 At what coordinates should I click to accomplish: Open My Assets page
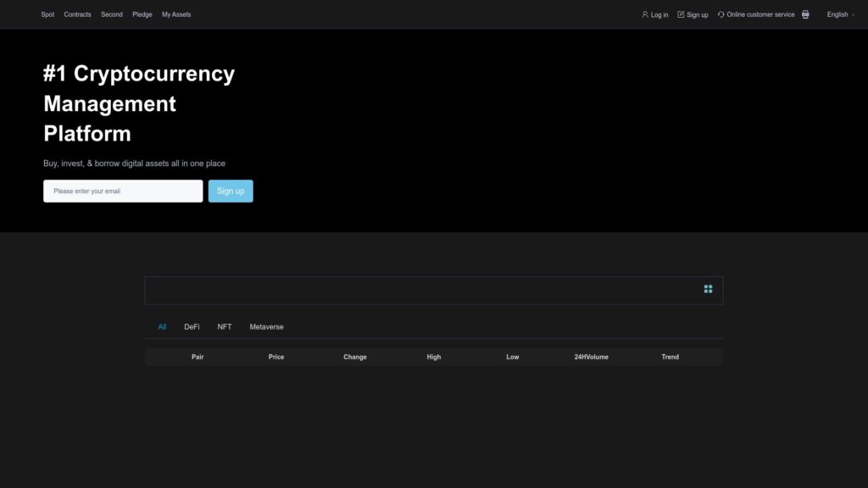click(x=175, y=14)
